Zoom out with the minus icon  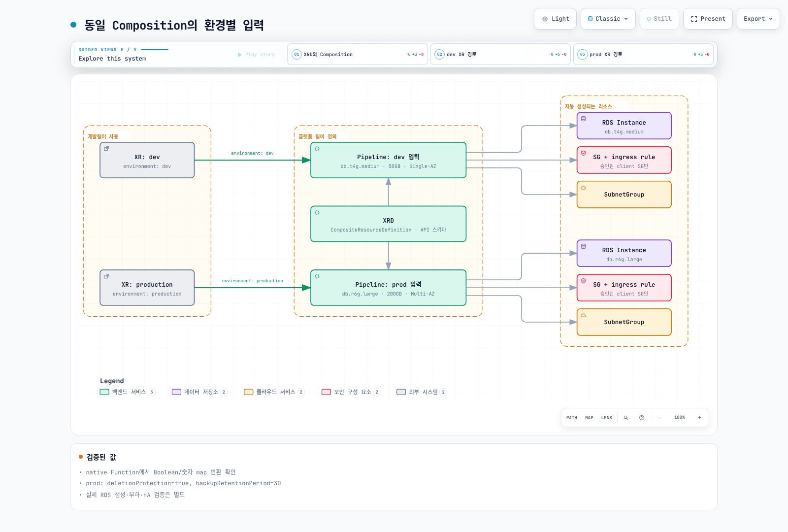coord(659,418)
